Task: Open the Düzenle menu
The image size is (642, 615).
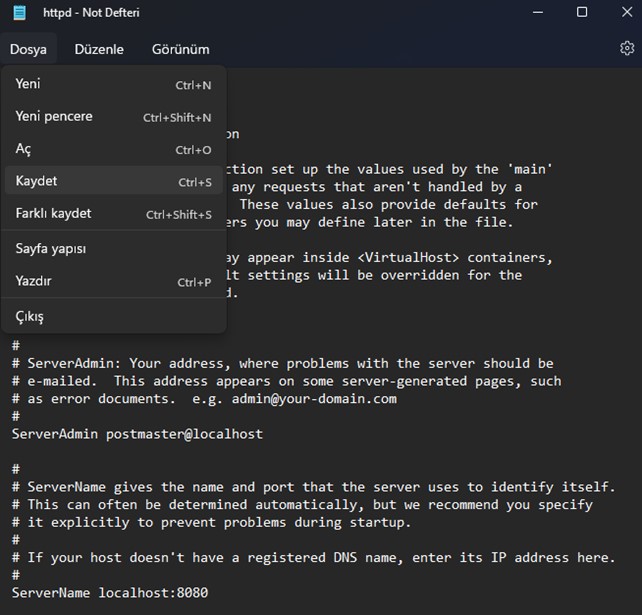Action: pyautogui.click(x=99, y=49)
